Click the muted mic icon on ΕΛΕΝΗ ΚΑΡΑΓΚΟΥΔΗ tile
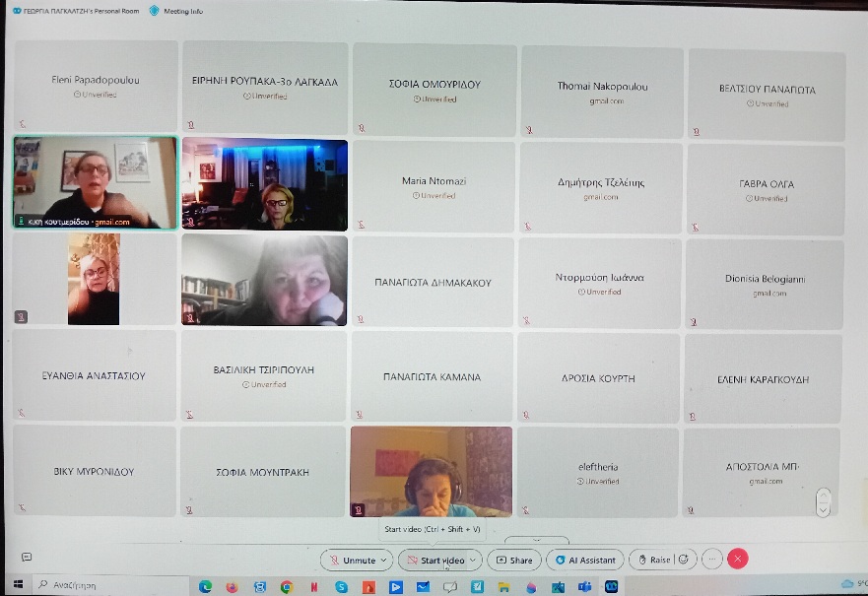868x596 pixels. (x=693, y=416)
